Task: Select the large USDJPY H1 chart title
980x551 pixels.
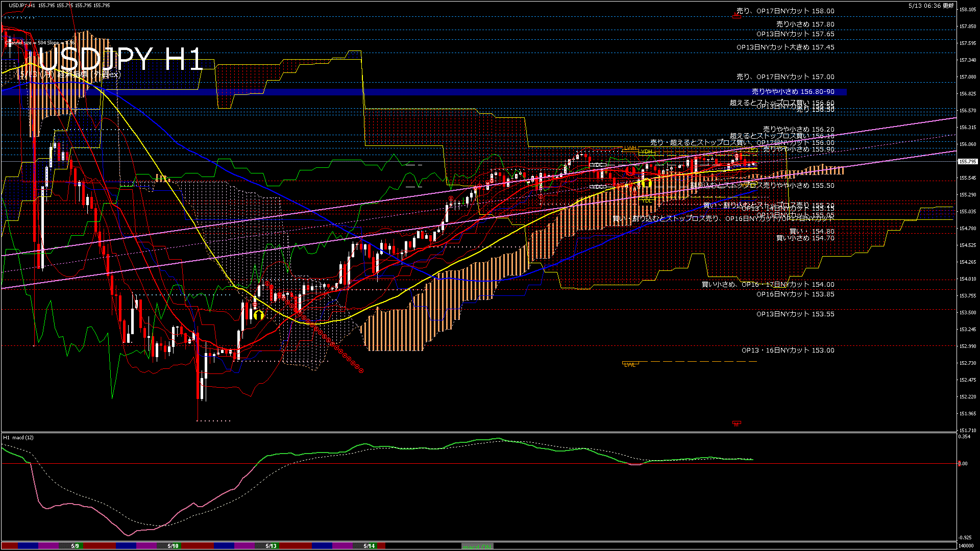Action: 121,59
